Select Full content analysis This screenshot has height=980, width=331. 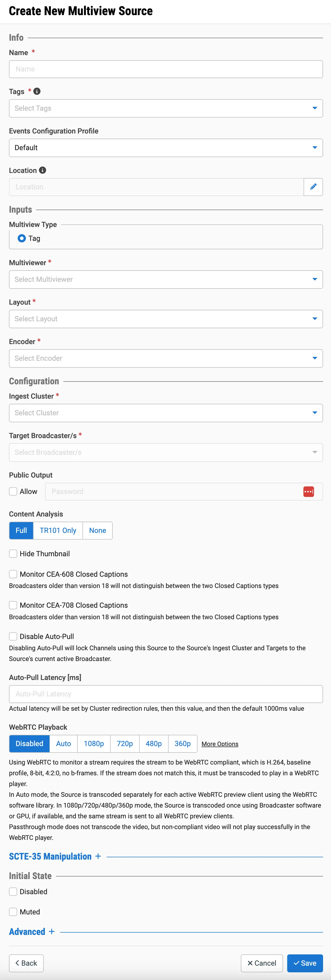click(21, 530)
